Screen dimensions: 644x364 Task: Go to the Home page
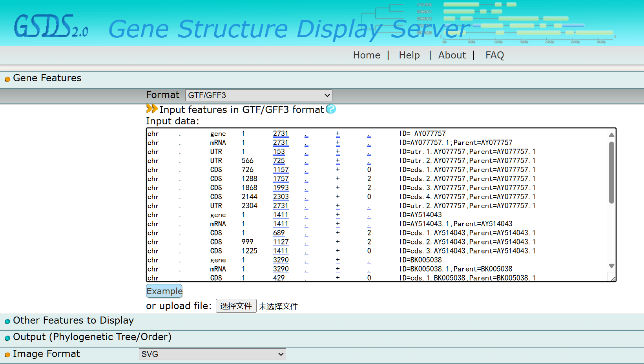367,55
